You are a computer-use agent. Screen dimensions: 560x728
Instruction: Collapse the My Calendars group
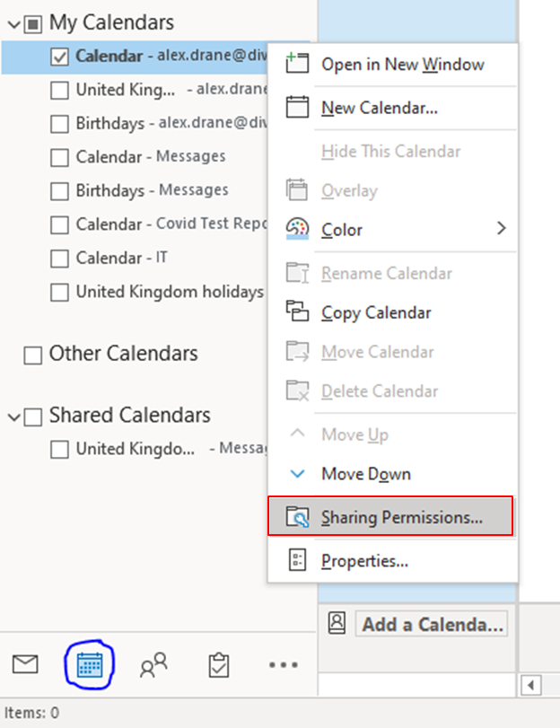click(13, 22)
